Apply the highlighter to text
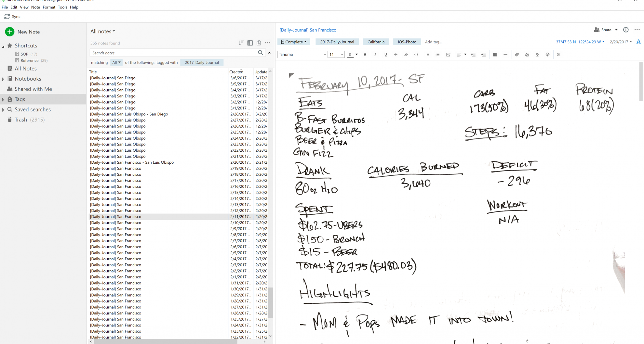644x344 pixels. coord(406,55)
